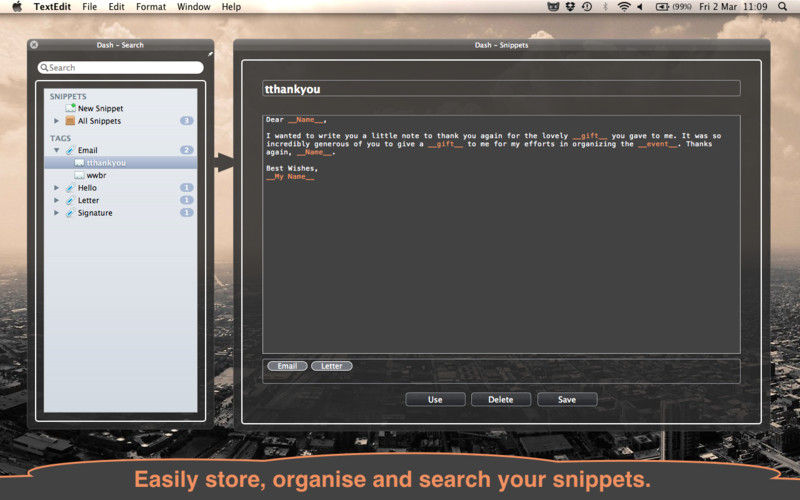
Task: Open the Format menu
Action: 151,7
